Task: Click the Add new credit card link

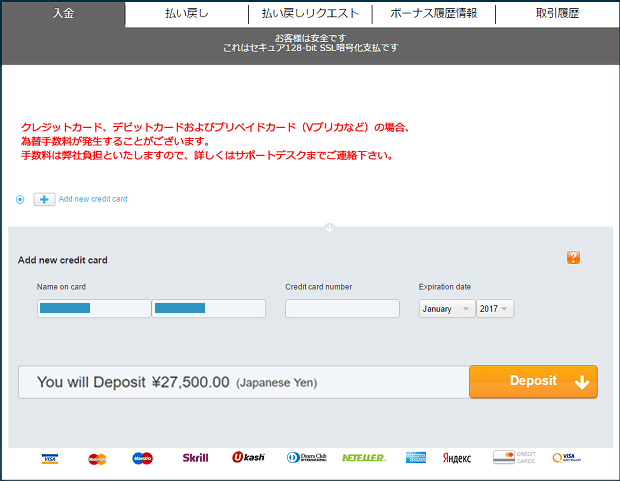Action: point(93,199)
